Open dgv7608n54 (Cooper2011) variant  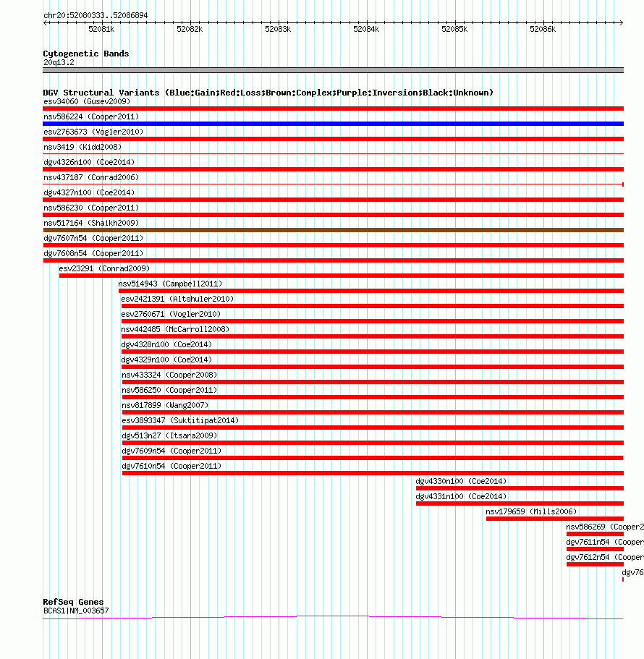(x=93, y=253)
